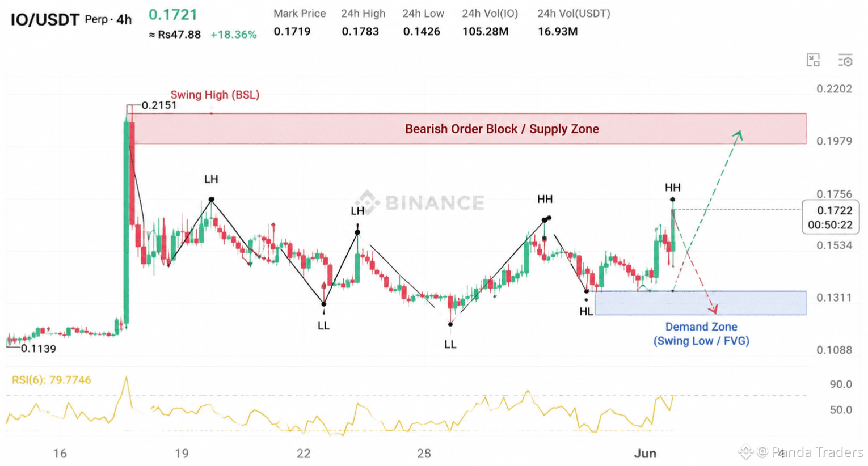Image resolution: width=868 pixels, height=466 pixels.
Task: Select the RSI axis label 50.0
Action: click(x=841, y=410)
